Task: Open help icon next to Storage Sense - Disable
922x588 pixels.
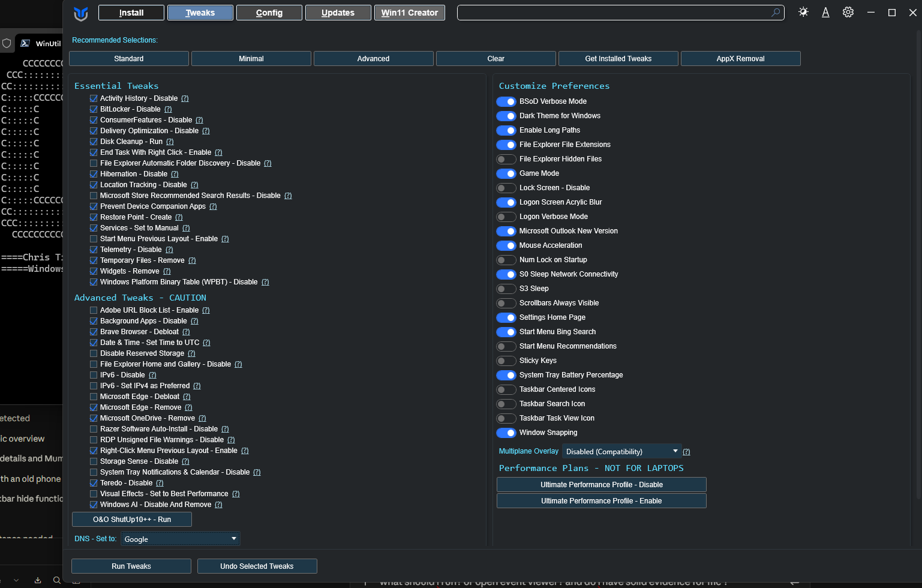Action: pos(185,461)
